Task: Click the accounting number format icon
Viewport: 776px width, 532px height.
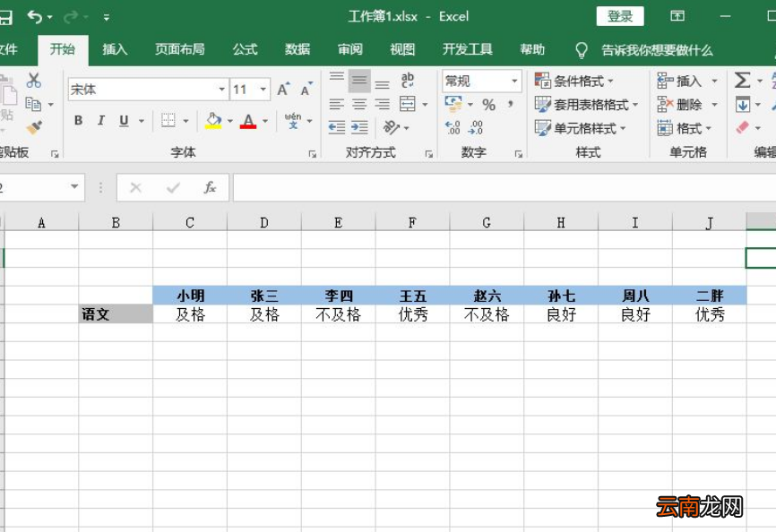Action: coord(453,104)
